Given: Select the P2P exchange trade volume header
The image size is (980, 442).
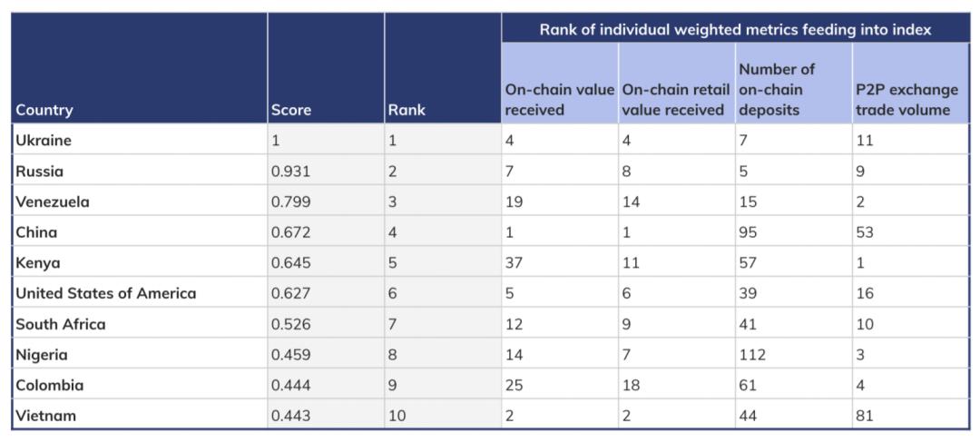Looking at the screenshot, I should click(x=905, y=101).
